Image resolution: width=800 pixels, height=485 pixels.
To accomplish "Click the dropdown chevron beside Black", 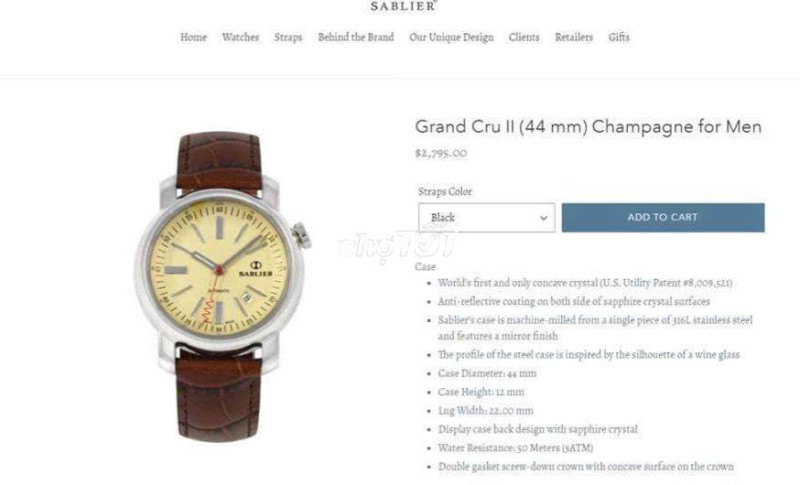I will [x=544, y=218].
